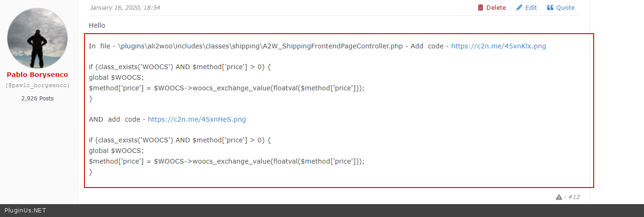View the 2,926 Posts count
The image size is (644, 217).
[x=37, y=98]
